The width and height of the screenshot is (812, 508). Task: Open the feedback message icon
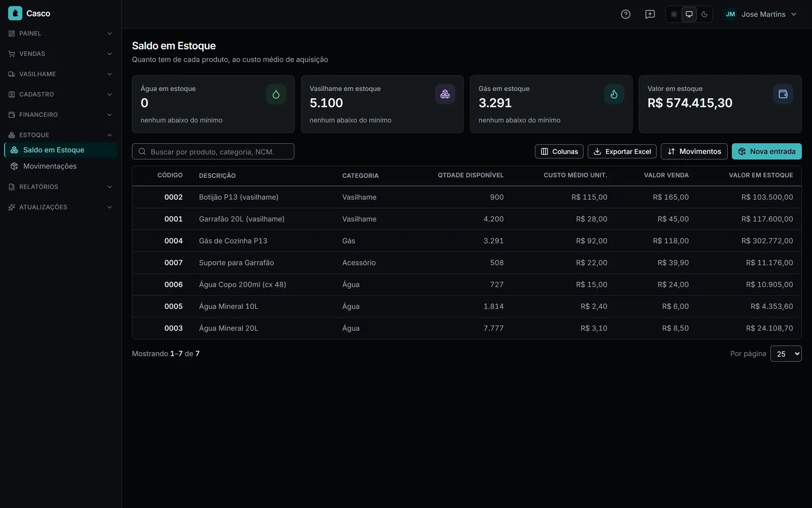(650, 14)
